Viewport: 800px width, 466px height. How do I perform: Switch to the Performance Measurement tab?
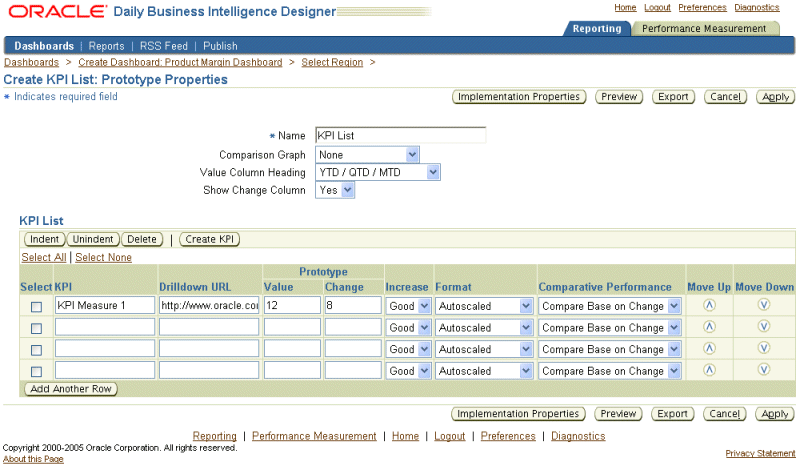click(x=704, y=29)
